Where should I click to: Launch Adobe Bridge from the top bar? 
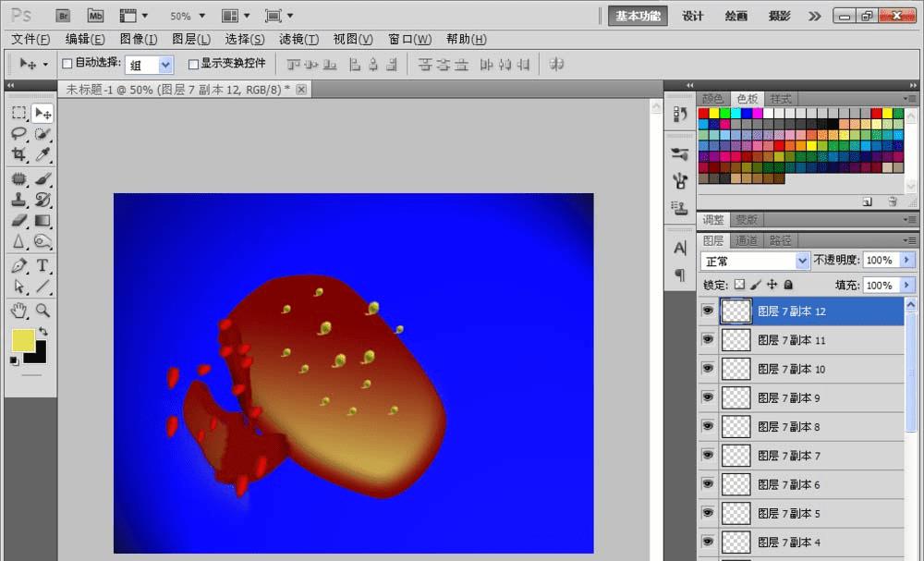point(63,16)
